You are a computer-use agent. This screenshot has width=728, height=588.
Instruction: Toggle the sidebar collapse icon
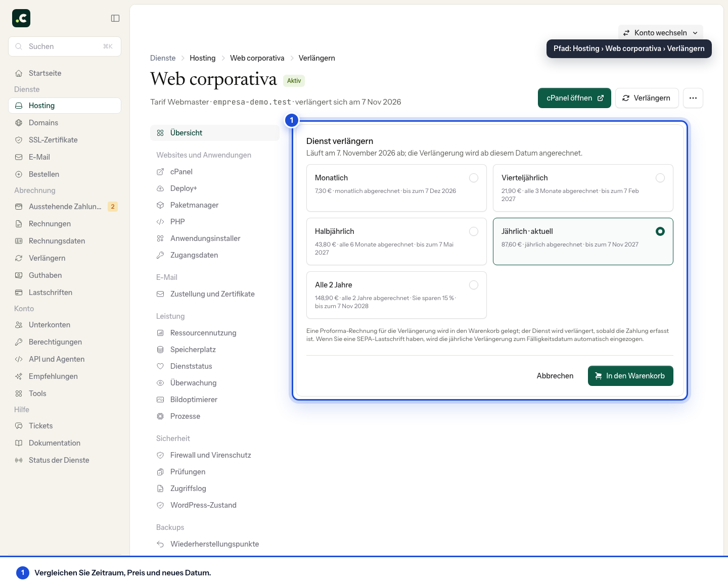coord(115,18)
